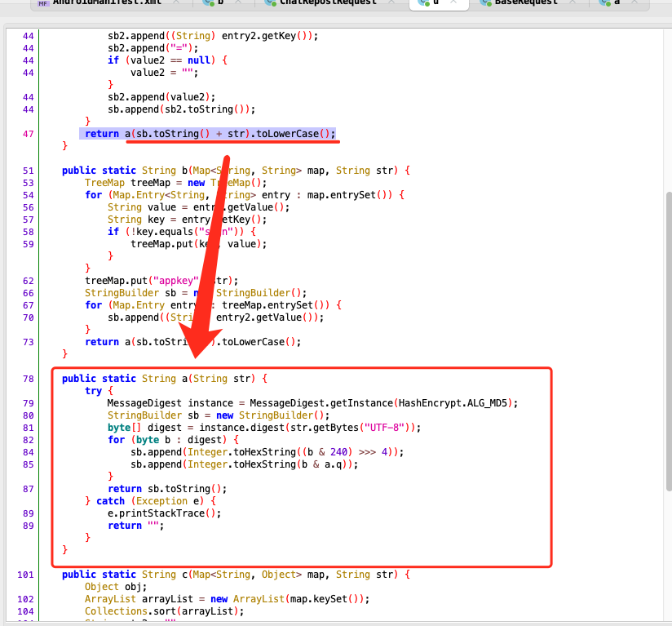
Task: Click 'catch (Exception e)' clause
Action: 150,502
